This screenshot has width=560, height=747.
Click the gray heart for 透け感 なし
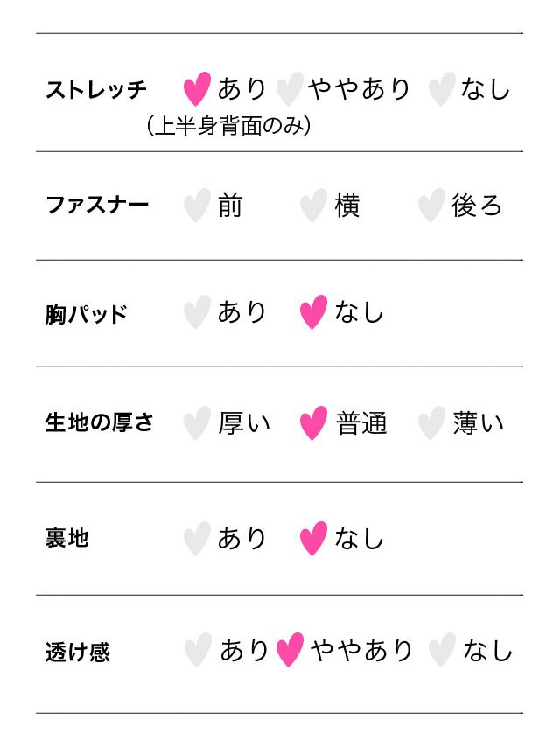tap(442, 651)
